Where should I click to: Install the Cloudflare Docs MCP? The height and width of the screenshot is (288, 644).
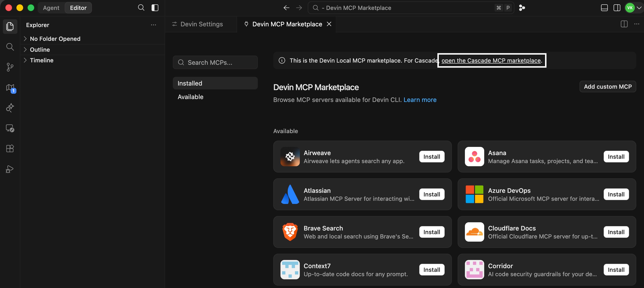tap(616, 232)
